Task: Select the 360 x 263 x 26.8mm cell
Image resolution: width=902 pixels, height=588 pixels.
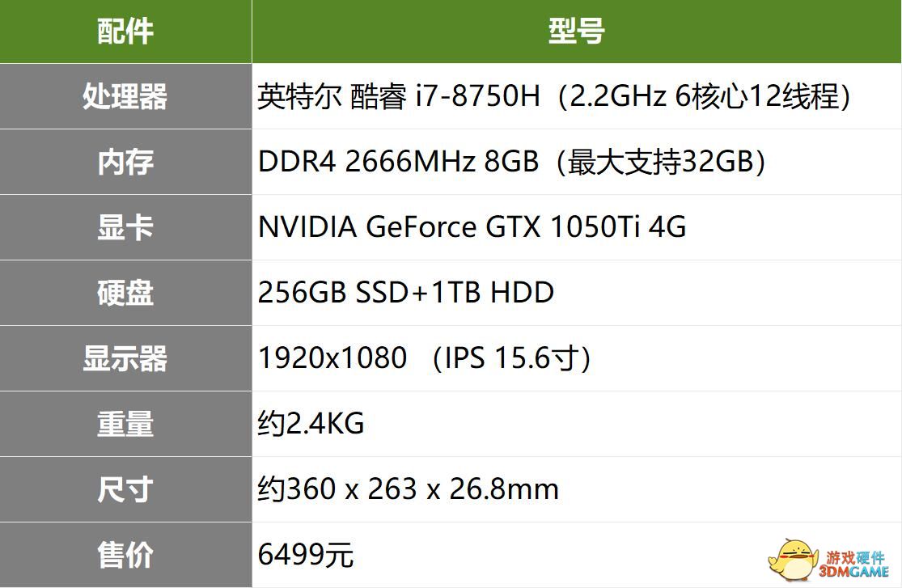Action: 577,489
